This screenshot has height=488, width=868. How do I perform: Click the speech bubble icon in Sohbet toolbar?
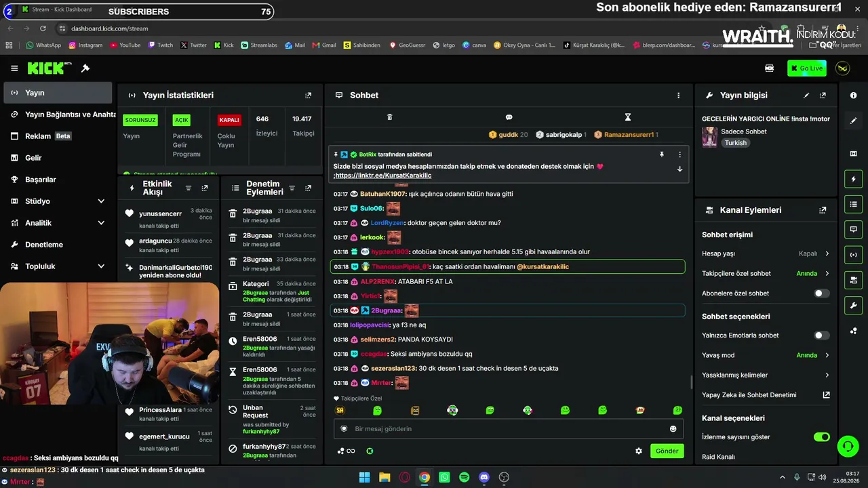pos(509,117)
